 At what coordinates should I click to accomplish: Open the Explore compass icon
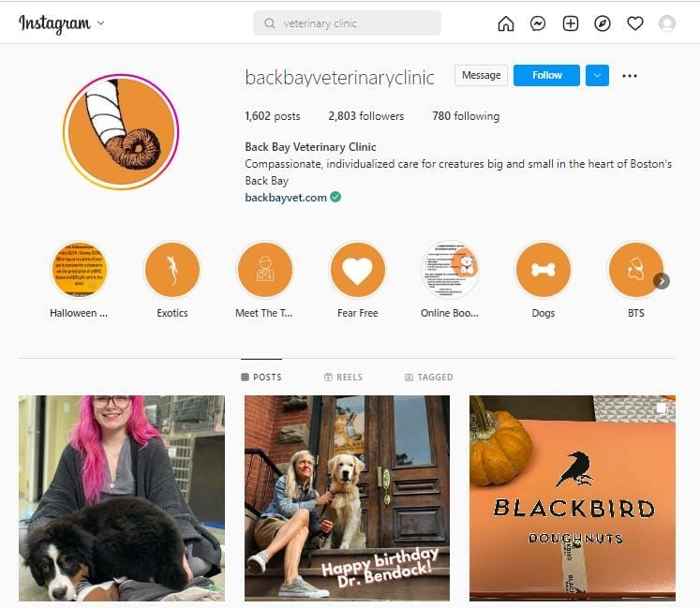click(603, 23)
